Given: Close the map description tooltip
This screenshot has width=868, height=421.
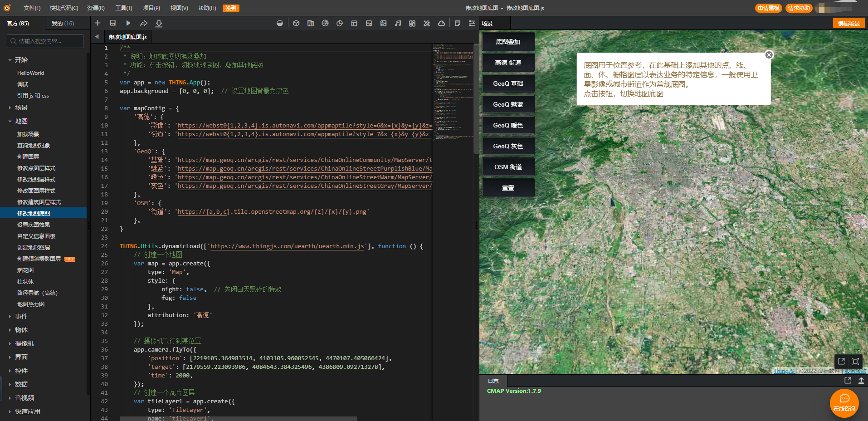Looking at the screenshot, I should tap(769, 55).
